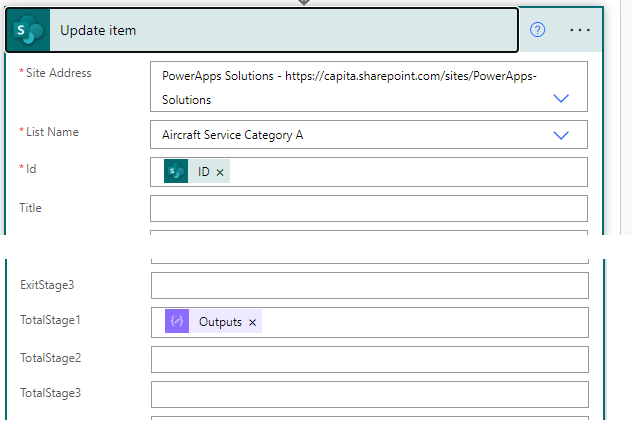Viewport: 632px width, 425px height.
Task: Click the ExitStage3 input field
Action: 370,285
